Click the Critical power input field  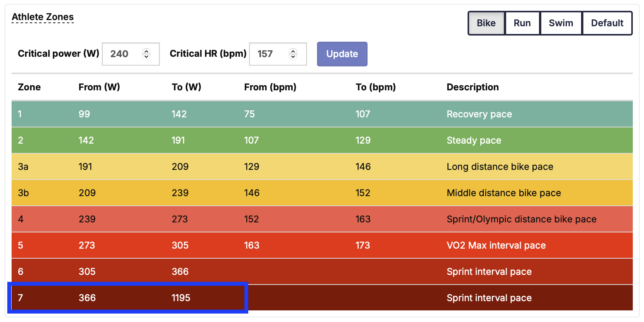124,54
